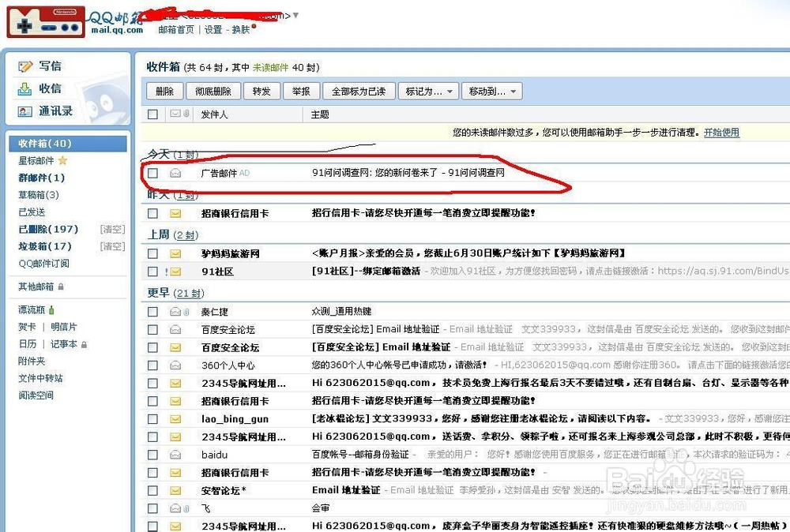Click the 开始使用 link
Viewport: 790px width, 532px height.
[x=721, y=133]
